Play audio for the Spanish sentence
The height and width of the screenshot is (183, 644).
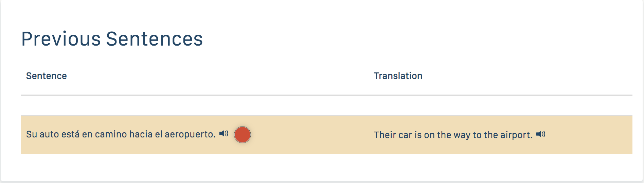[x=223, y=134]
